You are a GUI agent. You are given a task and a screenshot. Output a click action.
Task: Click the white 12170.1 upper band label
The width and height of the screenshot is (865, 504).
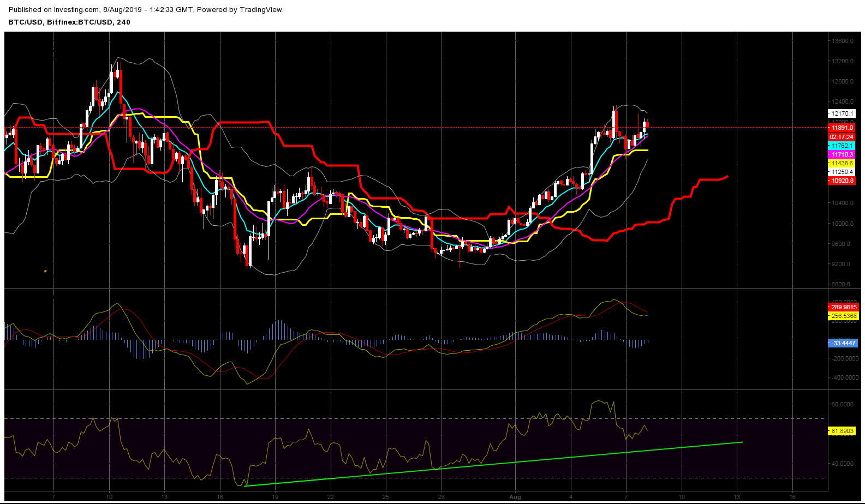pyautogui.click(x=842, y=113)
